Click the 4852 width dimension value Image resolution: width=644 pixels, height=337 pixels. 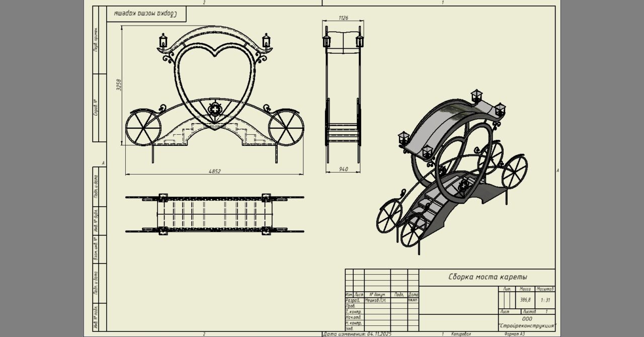tap(215, 172)
